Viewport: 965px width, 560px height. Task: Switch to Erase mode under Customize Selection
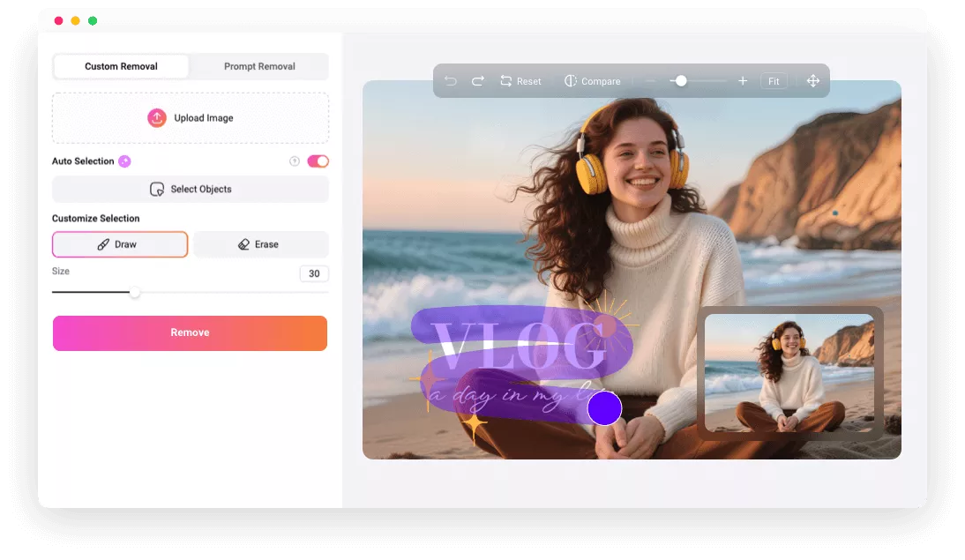pyautogui.click(x=261, y=244)
